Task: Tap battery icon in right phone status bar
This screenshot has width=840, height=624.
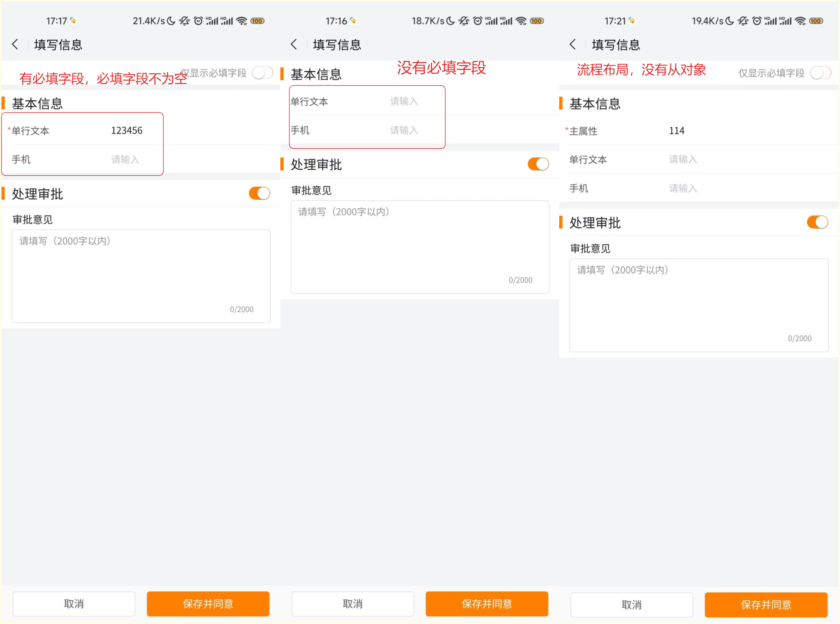Action: 816,21
